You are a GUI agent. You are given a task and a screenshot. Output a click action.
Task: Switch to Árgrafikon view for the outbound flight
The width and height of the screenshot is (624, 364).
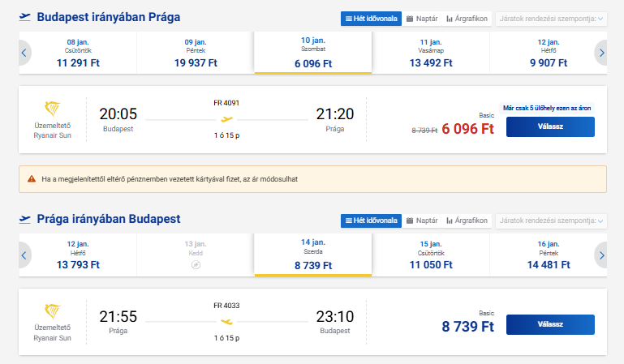click(x=467, y=18)
